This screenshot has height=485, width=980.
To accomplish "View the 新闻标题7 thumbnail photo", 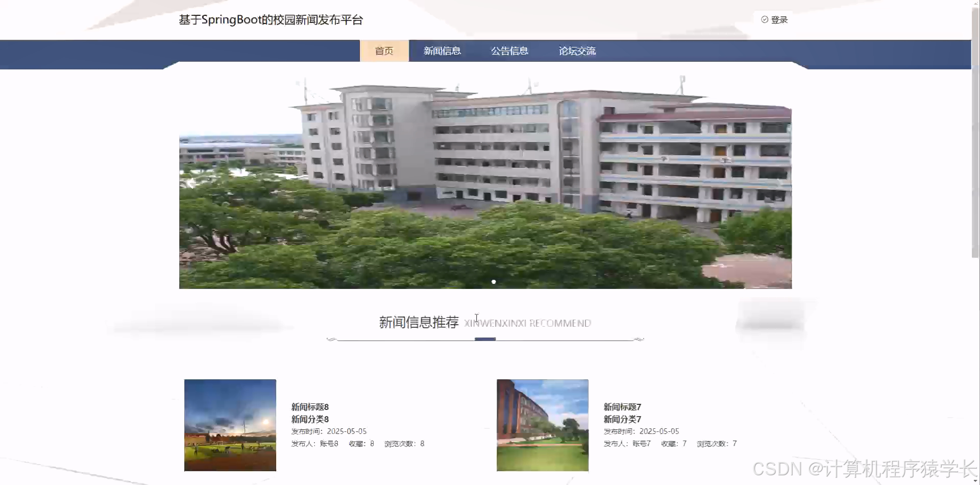I will (542, 425).
